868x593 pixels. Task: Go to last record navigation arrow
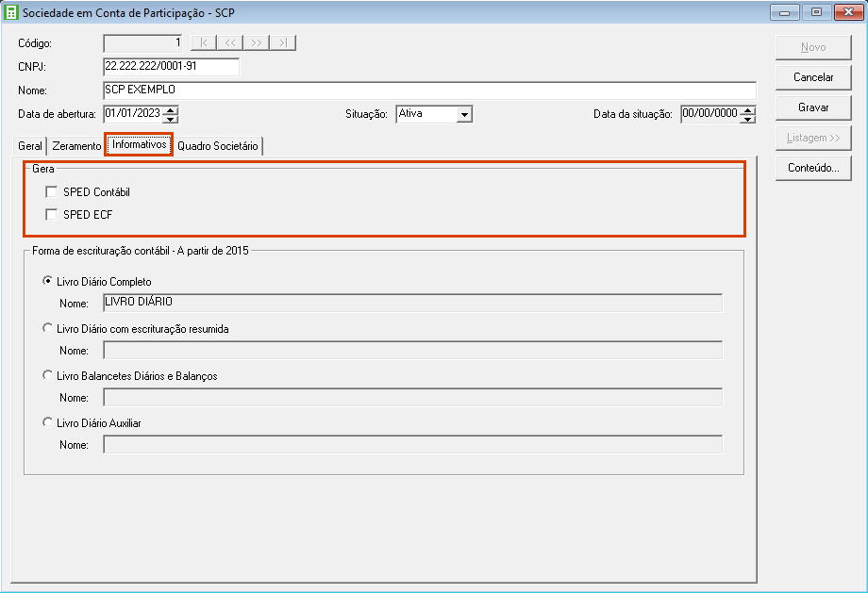[283, 42]
